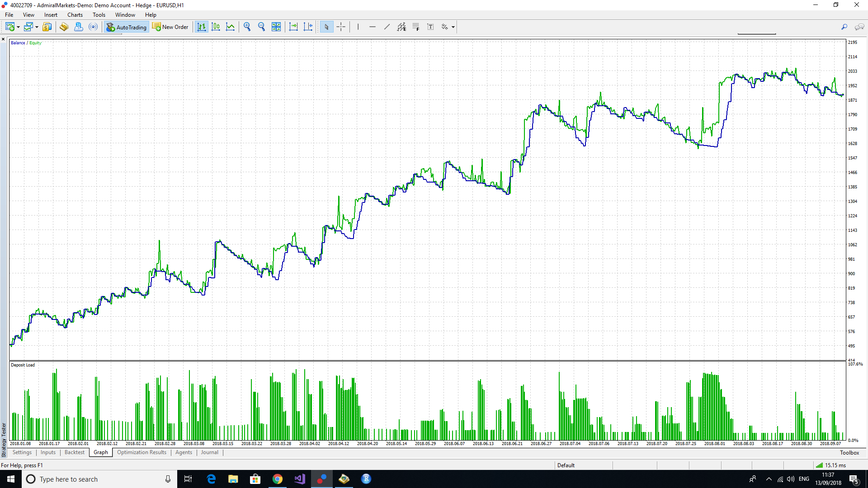868x488 pixels.
Task: Toggle AutoTrading off
Action: pyautogui.click(x=126, y=27)
